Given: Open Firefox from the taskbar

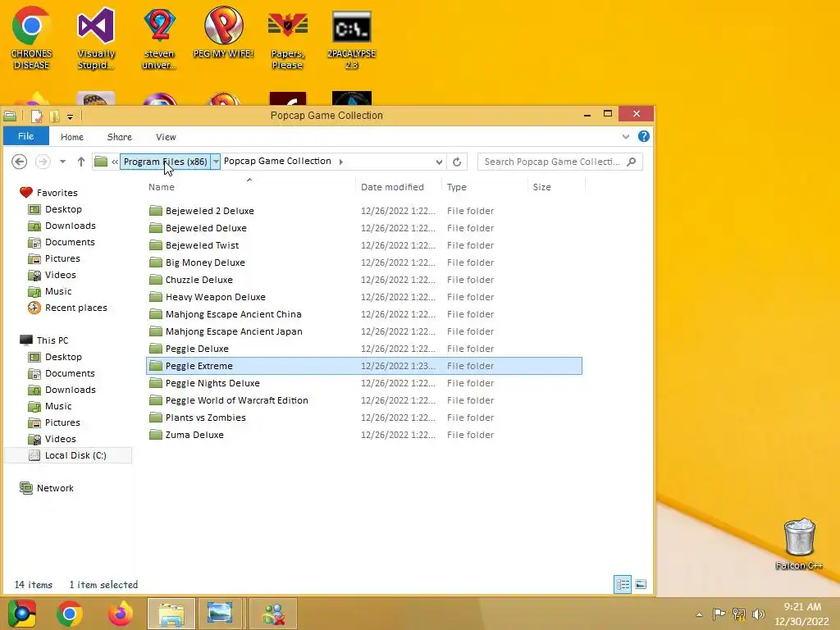Looking at the screenshot, I should 120,614.
